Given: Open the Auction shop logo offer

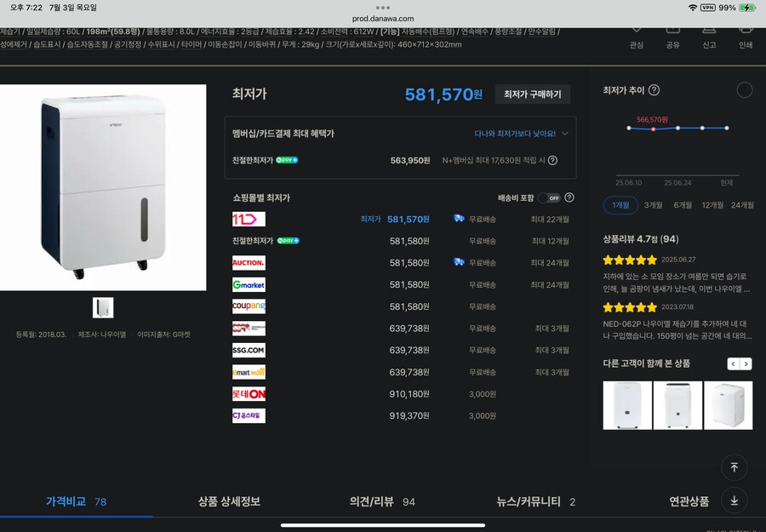Looking at the screenshot, I should (249, 263).
